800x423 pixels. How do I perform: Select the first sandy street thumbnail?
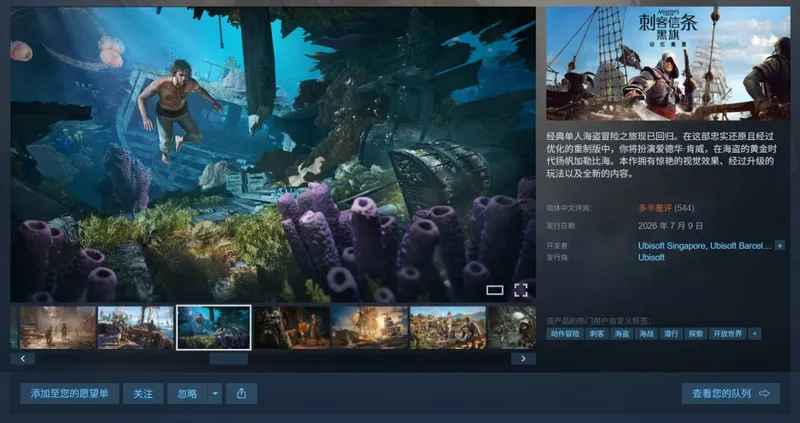point(58,328)
